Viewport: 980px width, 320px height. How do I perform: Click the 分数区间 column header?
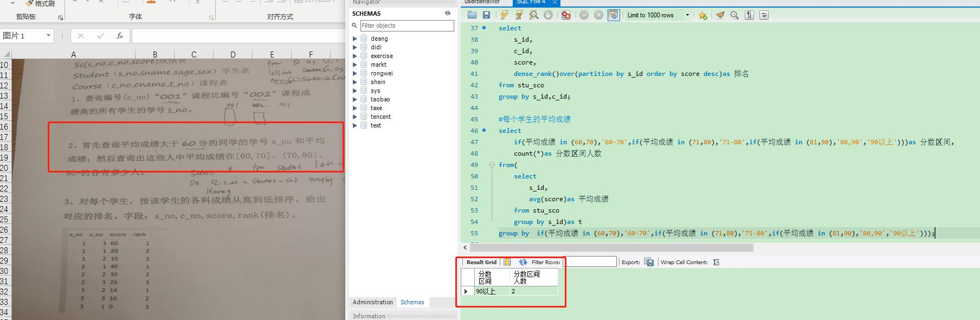(492, 277)
